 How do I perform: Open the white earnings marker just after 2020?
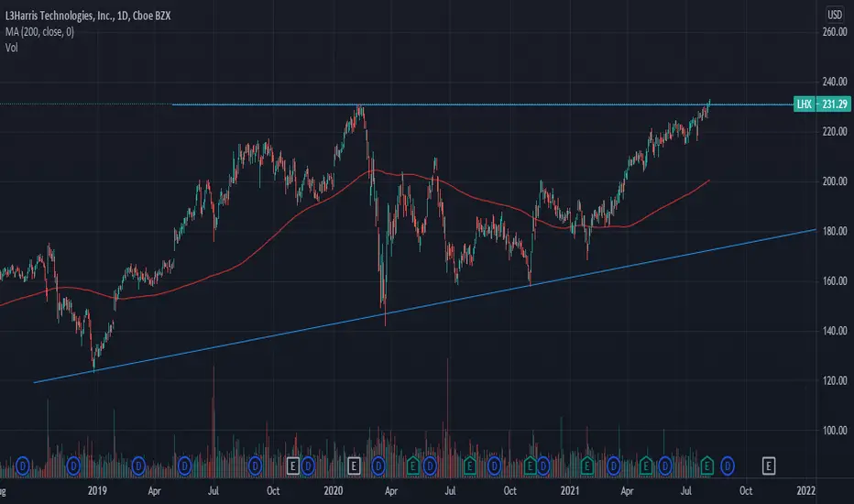(x=354, y=466)
